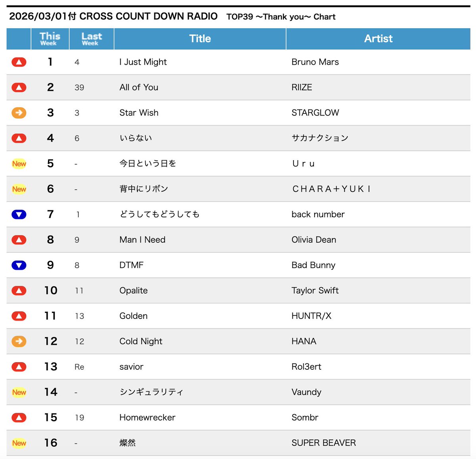The height and width of the screenshot is (459, 476).
Task: Click last week value 39 for All of You
Action: pyautogui.click(x=79, y=88)
